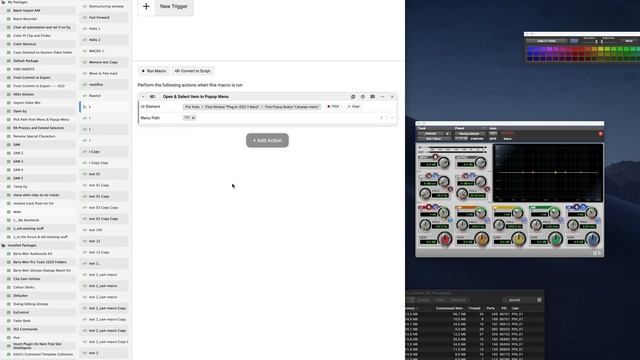Select the Rewind macro
This screenshot has width=640, height=360.
click(104, 96)
